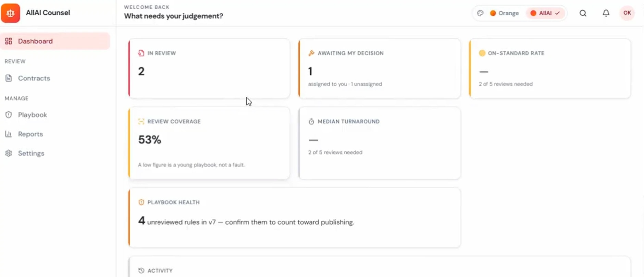Click the "ON-STANDARD RATE" card title
Image resolution: width=644 pixels, height=277 pixels.
(x=516, y=53)
